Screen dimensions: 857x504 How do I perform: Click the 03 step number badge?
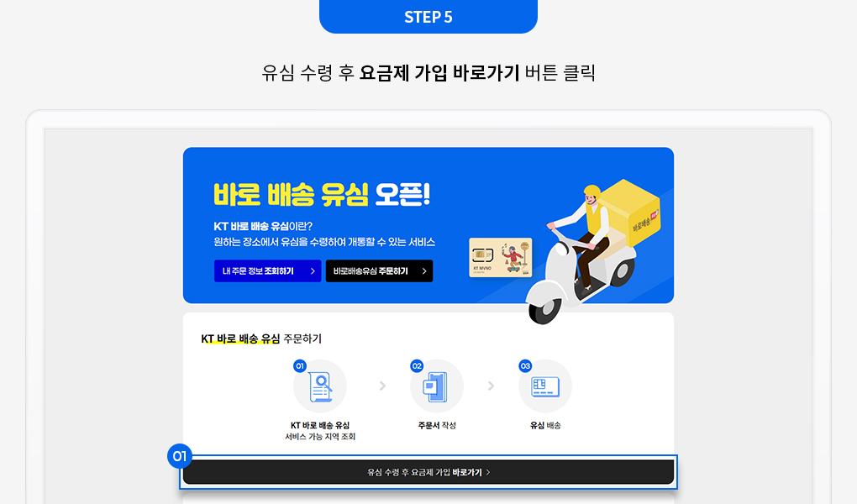click(x=525, y=366)
